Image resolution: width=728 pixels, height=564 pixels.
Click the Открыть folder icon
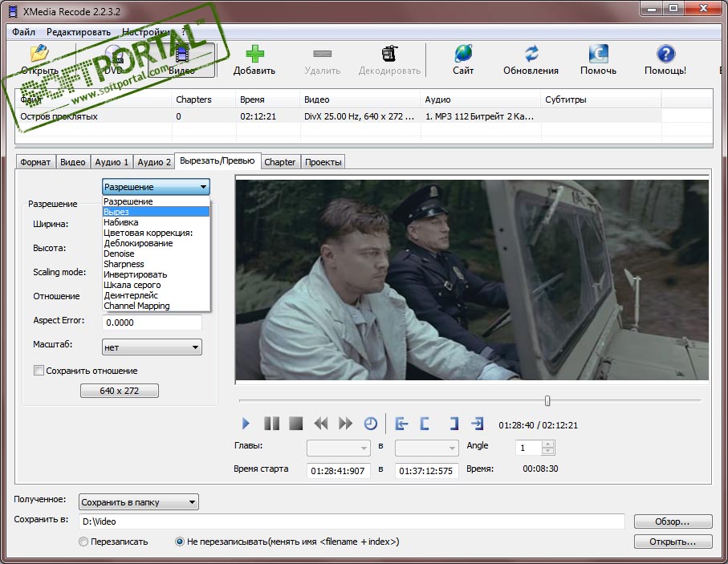(39, 54)
